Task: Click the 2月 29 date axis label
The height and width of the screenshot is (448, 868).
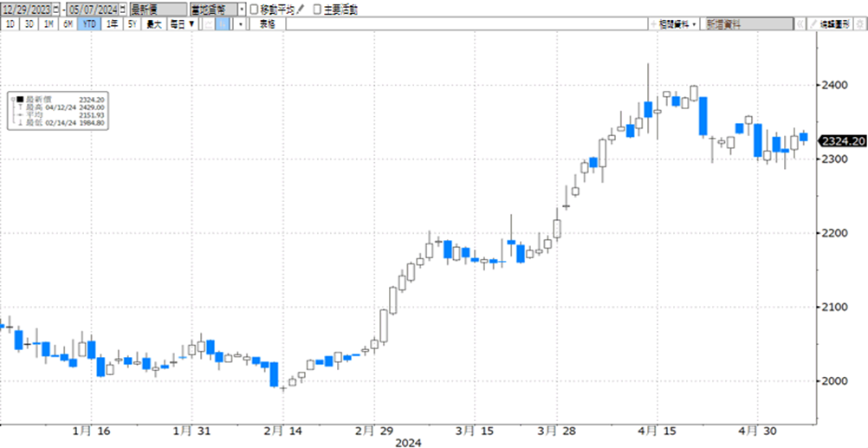Action: point(375,431)
